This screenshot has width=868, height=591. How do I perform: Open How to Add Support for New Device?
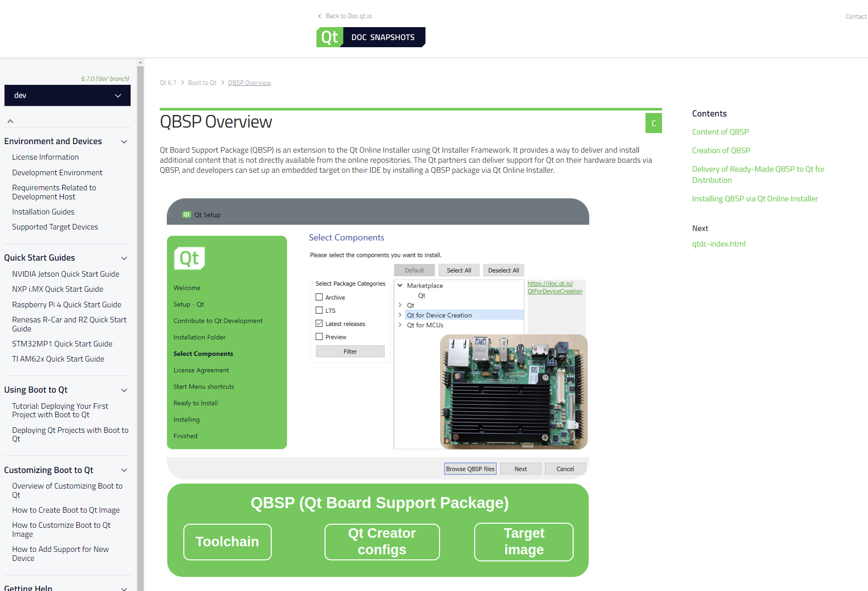[x=60, y=554]
